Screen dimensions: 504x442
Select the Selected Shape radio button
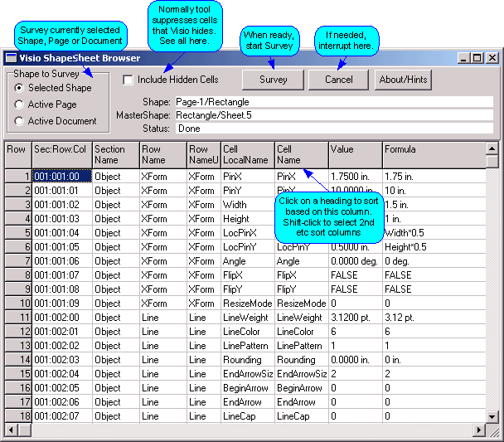19,88
